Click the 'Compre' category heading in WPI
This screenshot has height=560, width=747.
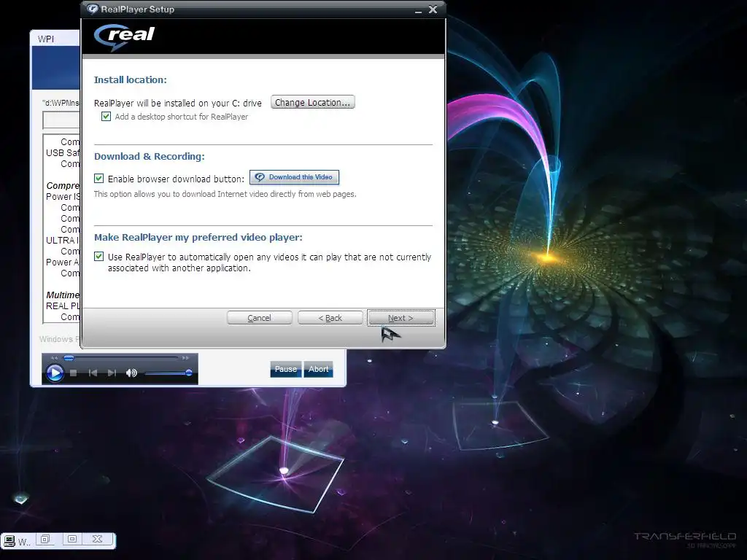pos(63,186)
